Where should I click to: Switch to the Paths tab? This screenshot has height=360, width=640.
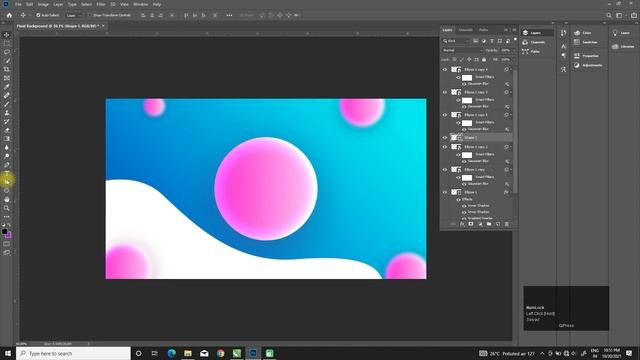tap(484, 30)
